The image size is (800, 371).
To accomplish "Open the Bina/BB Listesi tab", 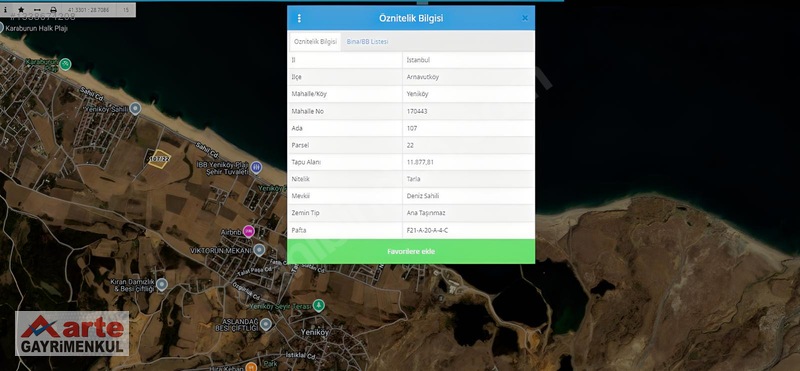I will tap(367, 42).
